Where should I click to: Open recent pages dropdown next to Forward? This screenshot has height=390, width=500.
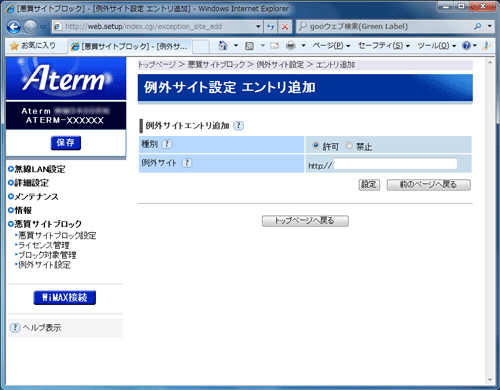(x=43, y=27)
